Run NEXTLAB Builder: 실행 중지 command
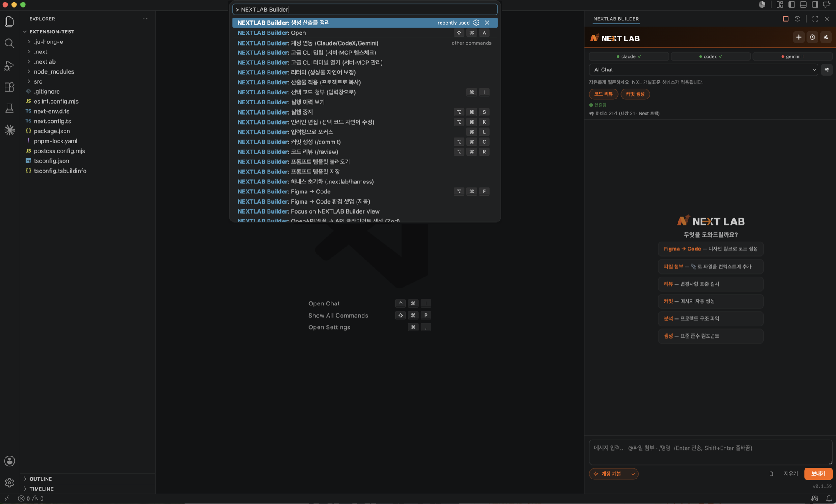The image size is (836, 504). (365, 112)
